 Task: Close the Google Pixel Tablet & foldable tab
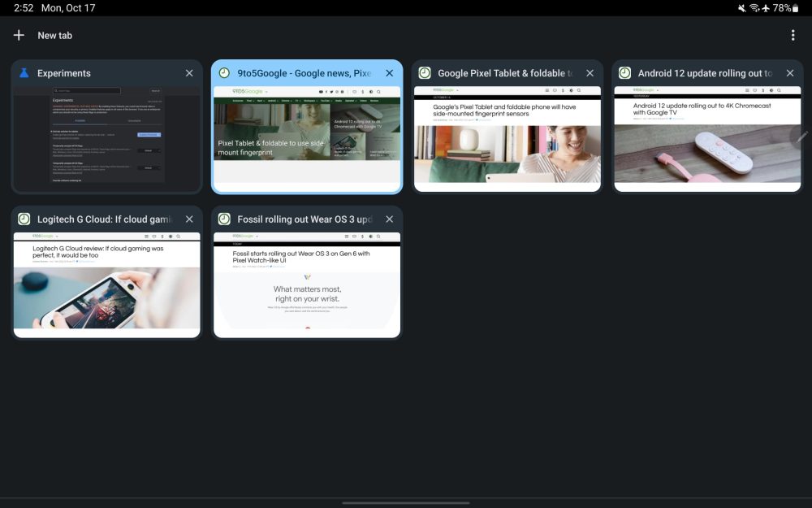(x=590, y=73)
